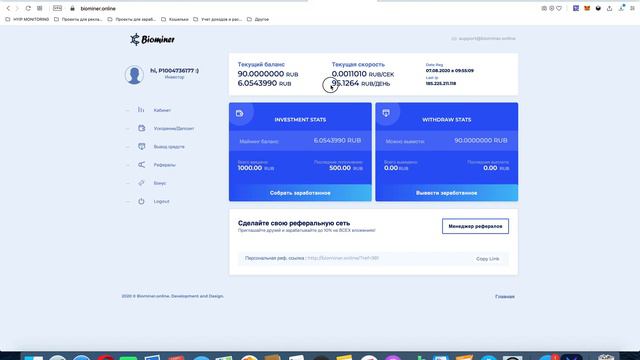Click Собрать заработанное button
Image resolution: width=640 pixels, height=360 pixels.
coord(300,193)
